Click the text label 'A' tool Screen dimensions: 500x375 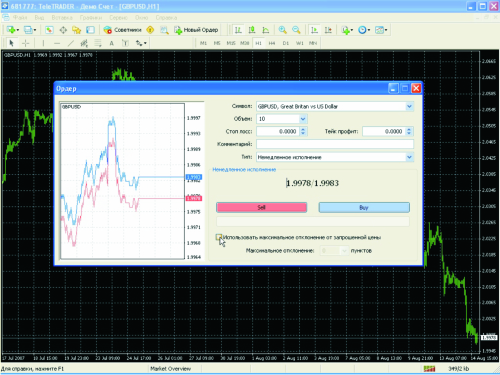pos(111,43)
